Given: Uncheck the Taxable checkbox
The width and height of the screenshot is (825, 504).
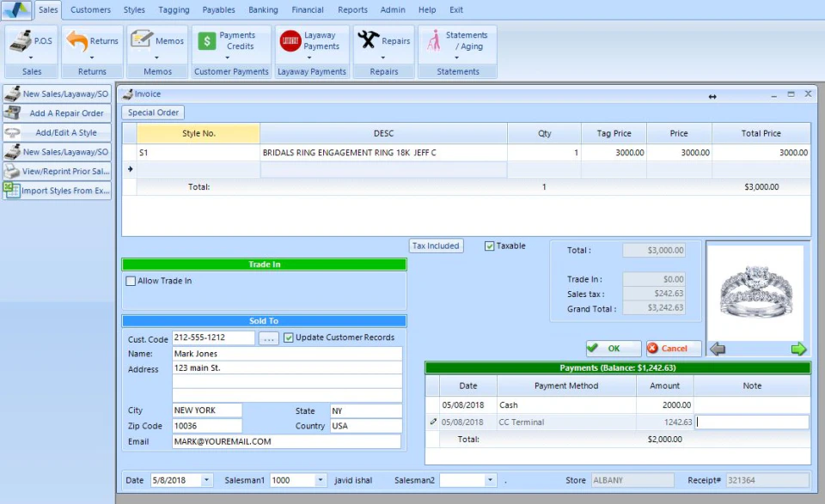Looking at the screenshot, I should [x=490, y=246].
